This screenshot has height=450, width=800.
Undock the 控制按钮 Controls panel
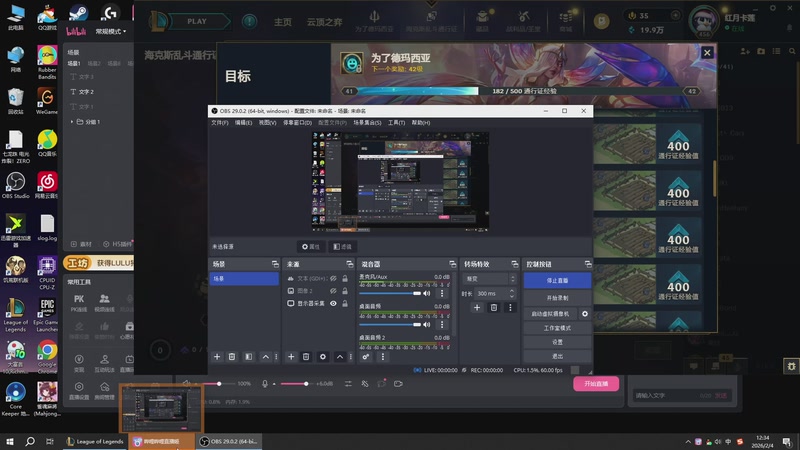coord(588,264)
